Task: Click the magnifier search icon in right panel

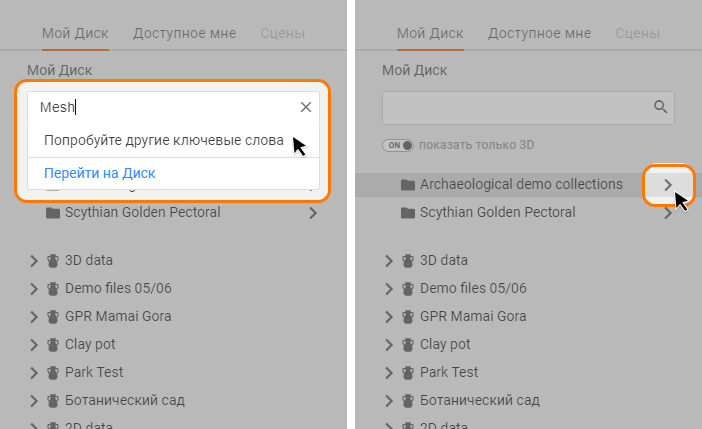Action: point(660,107)
